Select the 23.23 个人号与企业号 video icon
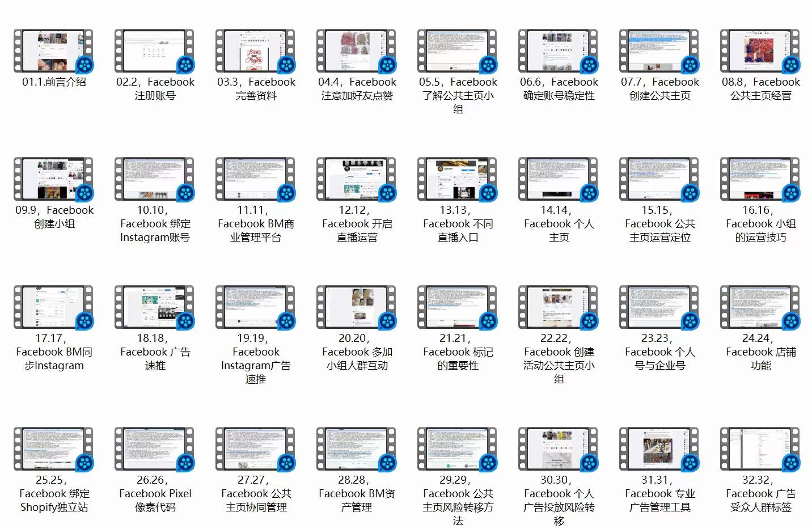This screenshot has width=812, height=529. (659, 307)
